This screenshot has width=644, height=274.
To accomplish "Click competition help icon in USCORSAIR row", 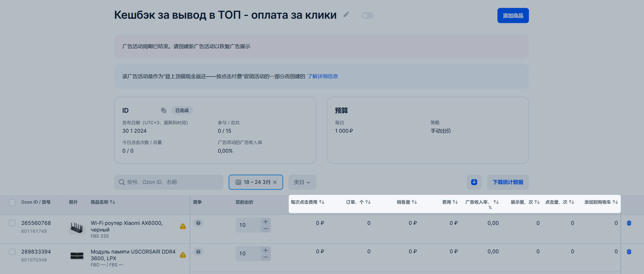I will pyautogui.click(x=198, y=251).
